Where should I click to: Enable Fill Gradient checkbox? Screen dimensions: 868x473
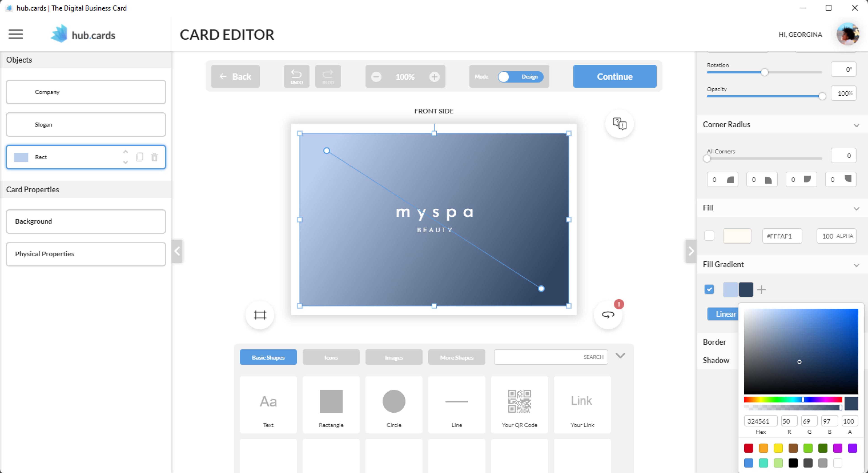[710, 289]
